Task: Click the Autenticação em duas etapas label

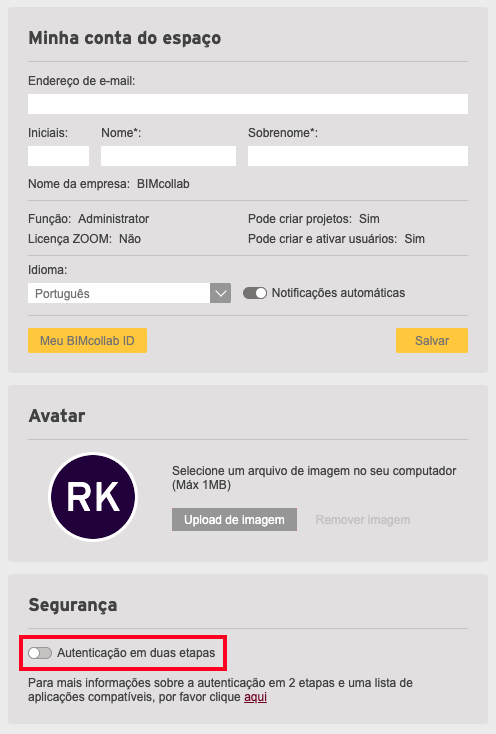Action: pyautogui.click(x=136, y=653)
